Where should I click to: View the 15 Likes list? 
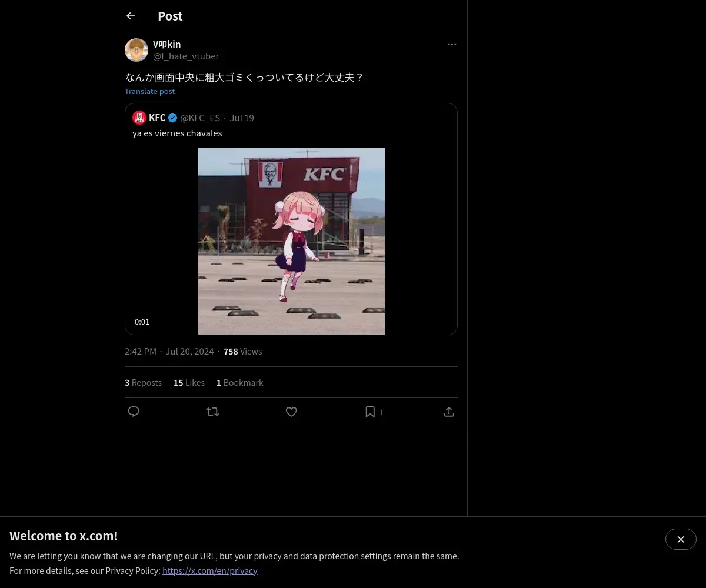pos(189,382)
